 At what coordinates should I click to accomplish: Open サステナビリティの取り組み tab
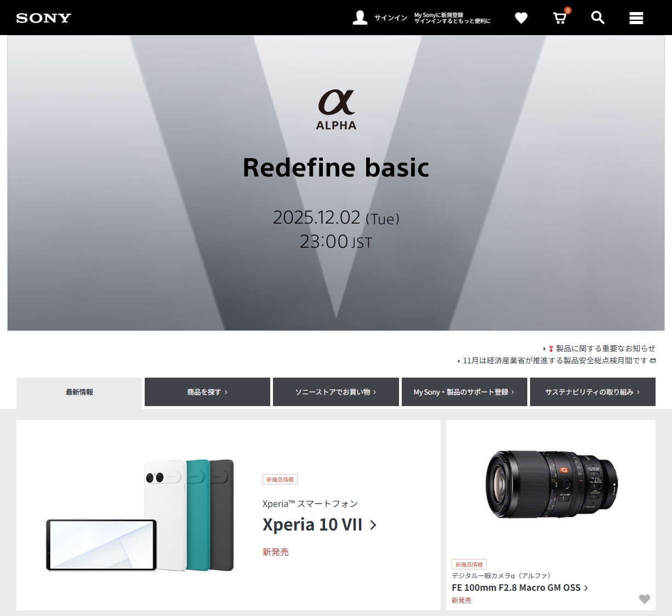coord(593,392)
